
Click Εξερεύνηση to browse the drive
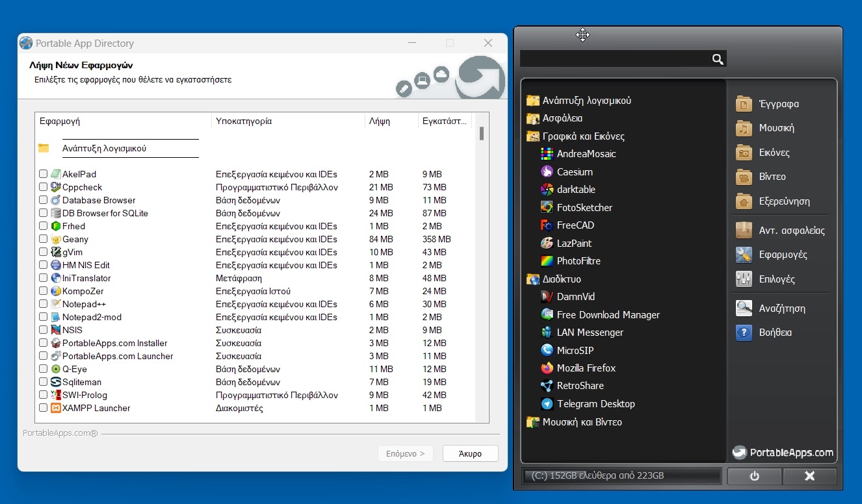click(x=772, y=201)
